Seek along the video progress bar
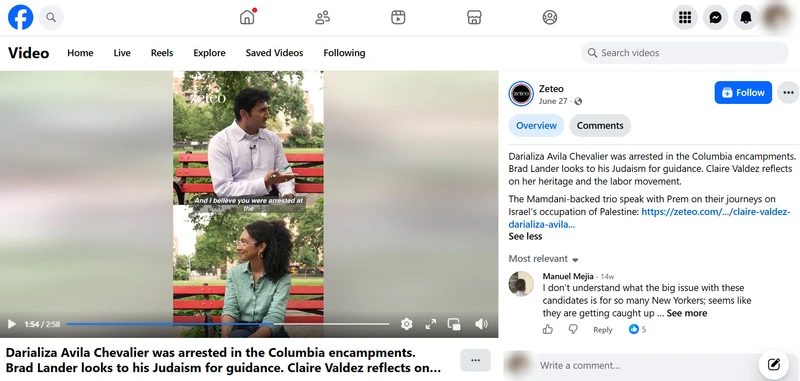The image size is (800, 381). coord(228,324)
